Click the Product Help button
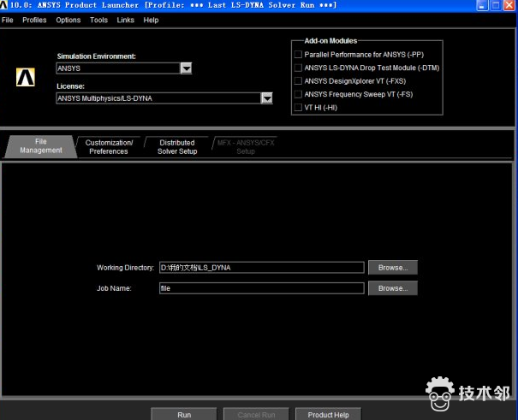This screenshot has width=518, height=420. (328, 414)
